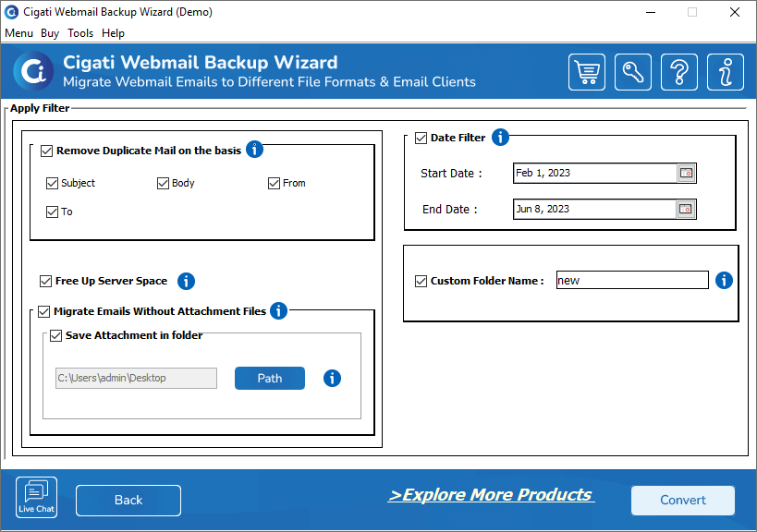Show info for Date Filter

pos(500,138)
